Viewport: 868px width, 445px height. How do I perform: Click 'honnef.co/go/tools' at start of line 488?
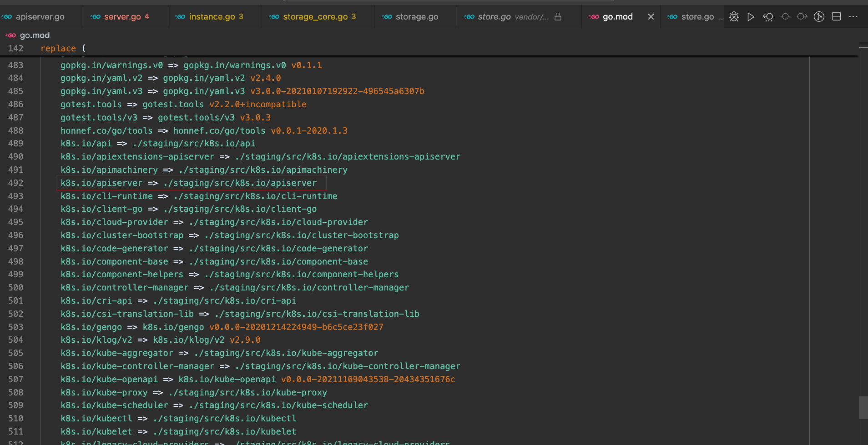[x=106, y=131]
